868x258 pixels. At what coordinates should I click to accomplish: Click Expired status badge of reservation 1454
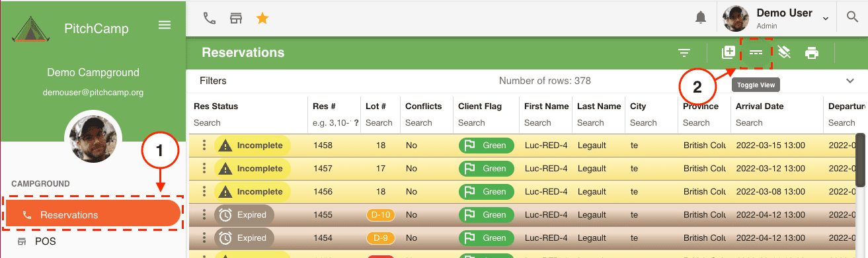244,238
